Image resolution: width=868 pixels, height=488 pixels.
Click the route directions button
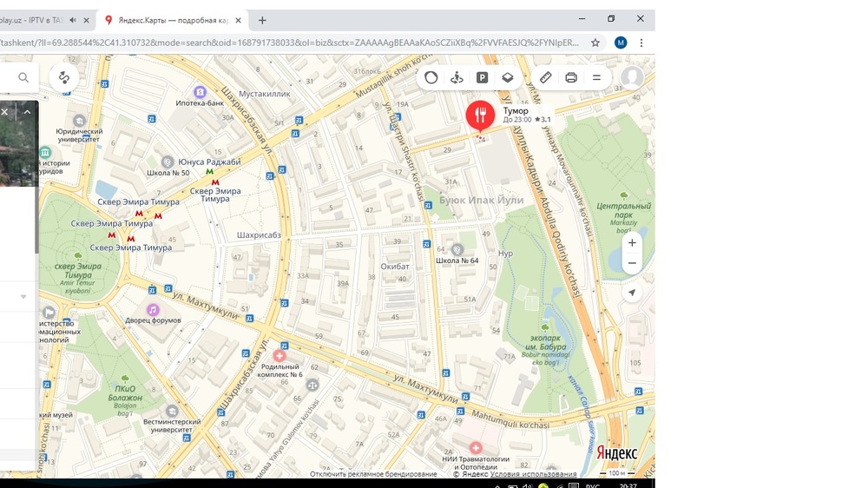[x=64, y=77]
